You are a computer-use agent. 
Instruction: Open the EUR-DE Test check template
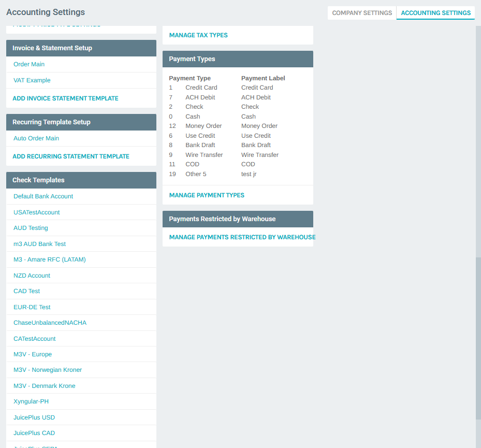tap(32, 307)
